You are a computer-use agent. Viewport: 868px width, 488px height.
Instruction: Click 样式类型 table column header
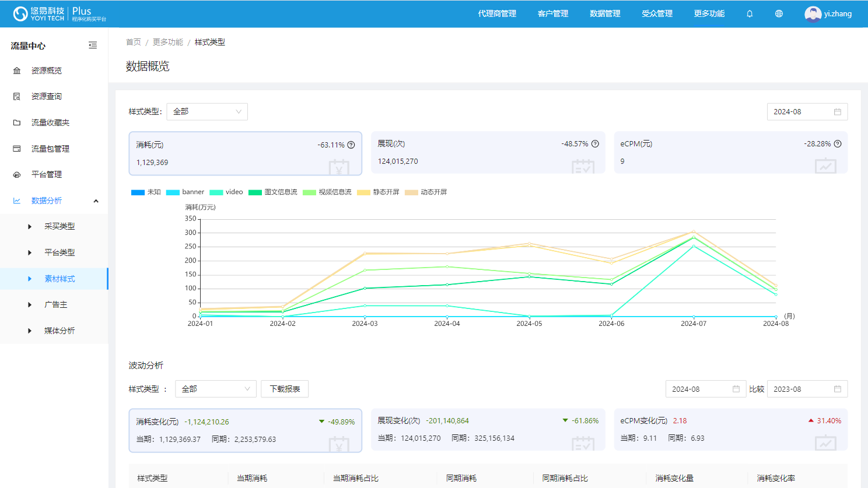[x=152, y=479]
